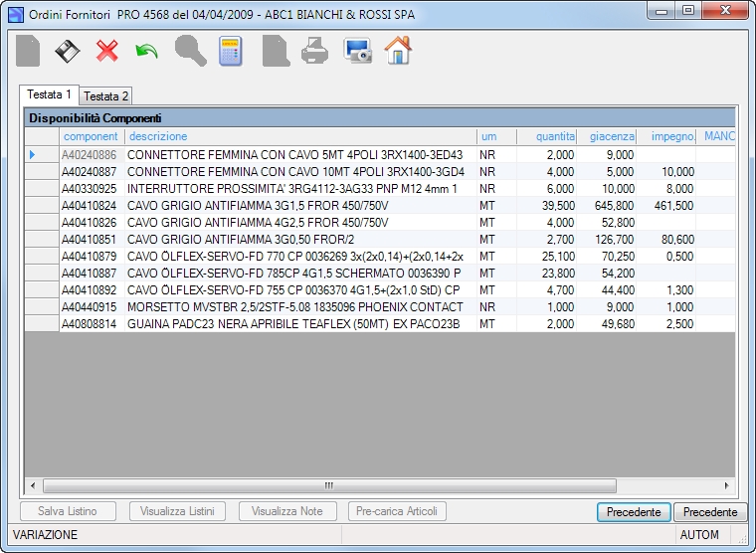This screenshot has height=553, width=756.
Task: Click the Visualizza Note button
Action: [x=287, y=511]
